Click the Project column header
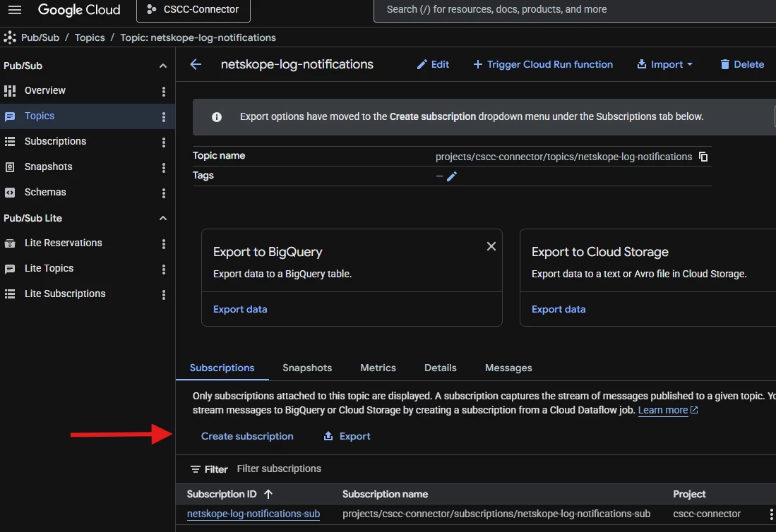This screenshot has height=532, width=776. click(x=689, y=494)
